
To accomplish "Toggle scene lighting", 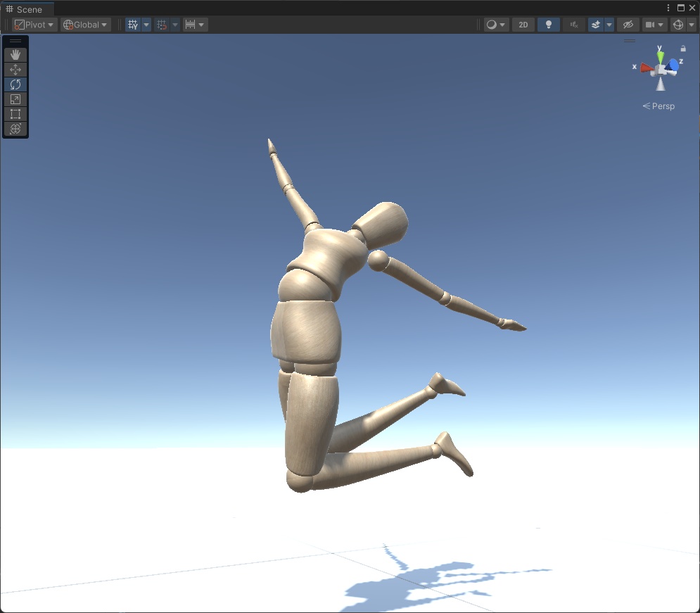I will 549,25.
